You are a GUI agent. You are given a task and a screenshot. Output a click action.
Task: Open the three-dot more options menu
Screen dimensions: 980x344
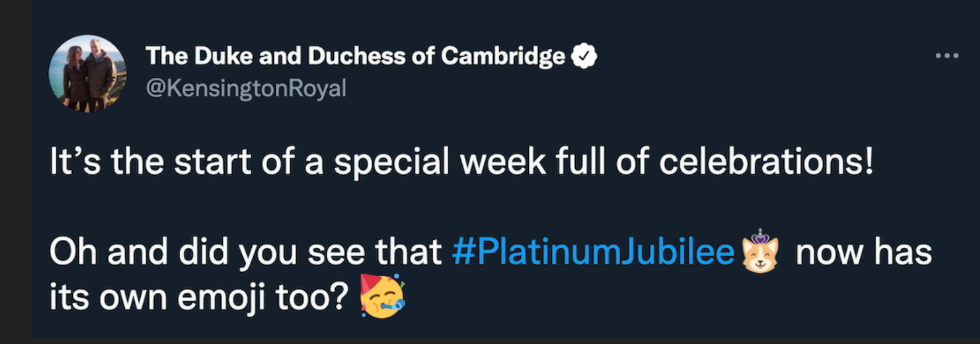(x=947, y=56)
